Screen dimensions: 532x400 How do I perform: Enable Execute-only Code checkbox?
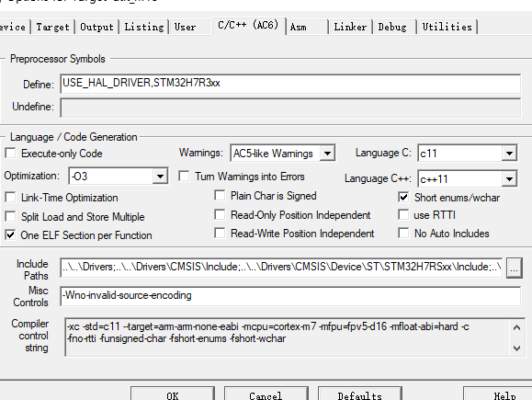click(10, 154)
